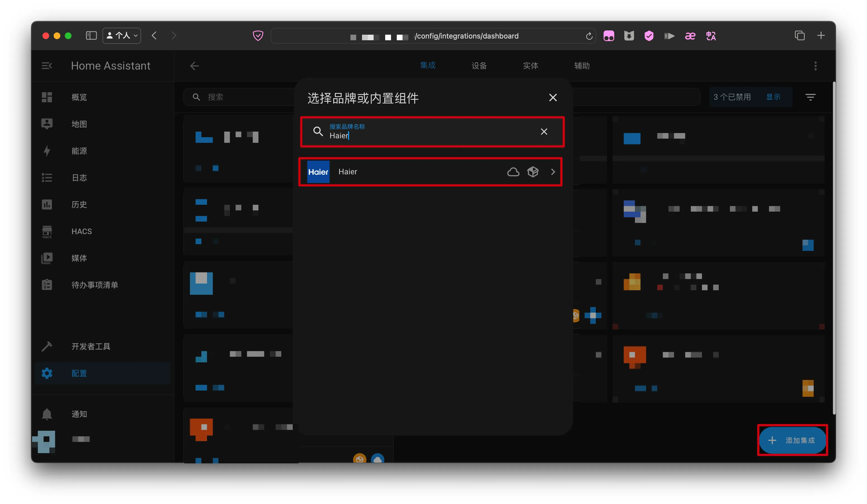Open the profile dropdown in Safari toolbar
This screenshot has height=504, width=867.
coord(122,36)
